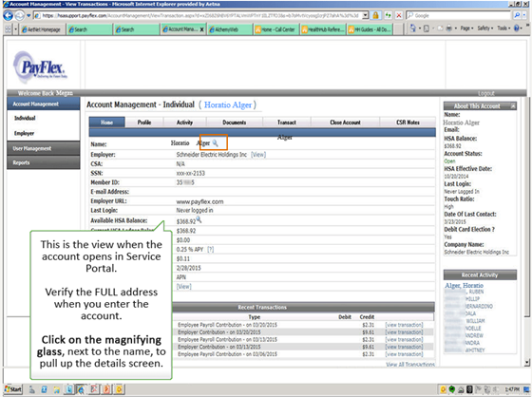This screenshot has height=397, width=532.
Task: Select Individual in sidebar
Action: (x=25, y=118)
